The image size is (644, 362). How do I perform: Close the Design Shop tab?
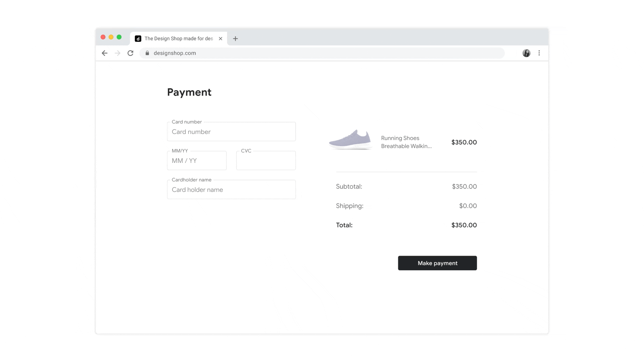pos(220,39)
